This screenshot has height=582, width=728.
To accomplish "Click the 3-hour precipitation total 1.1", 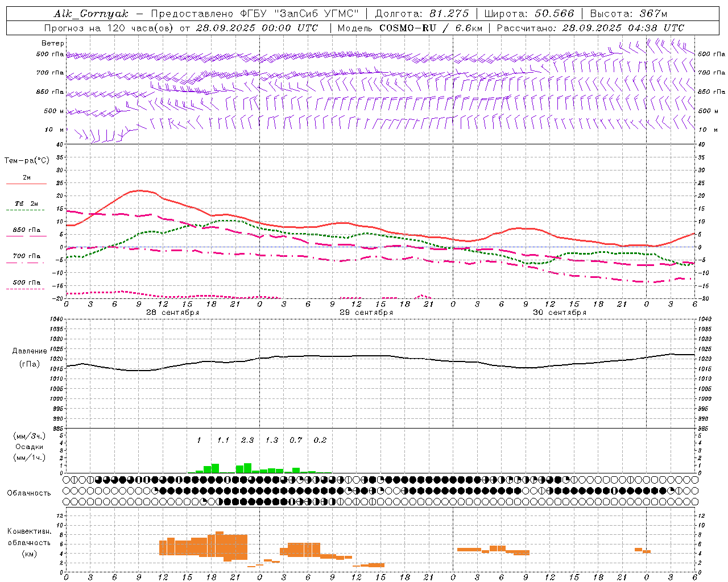I will coord(223,440).
